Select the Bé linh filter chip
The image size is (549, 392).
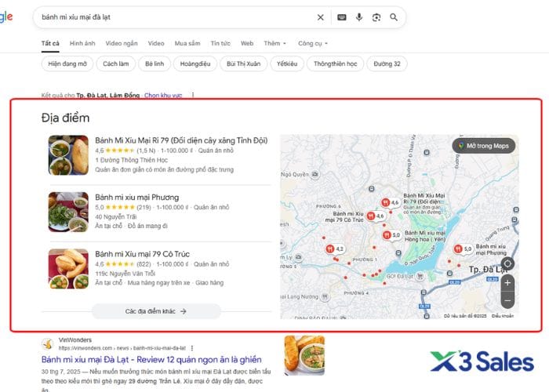point(155,64)
